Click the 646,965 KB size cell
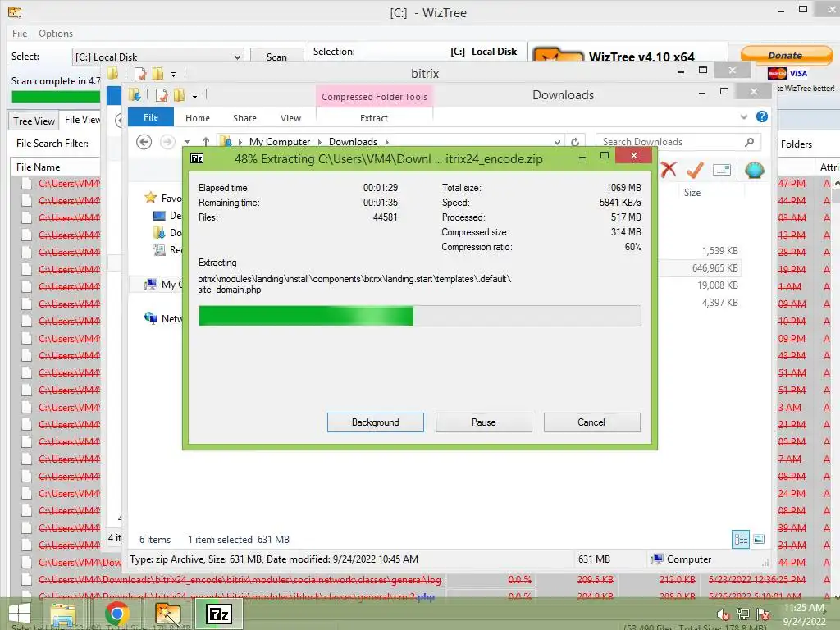 tap(714, 268)
